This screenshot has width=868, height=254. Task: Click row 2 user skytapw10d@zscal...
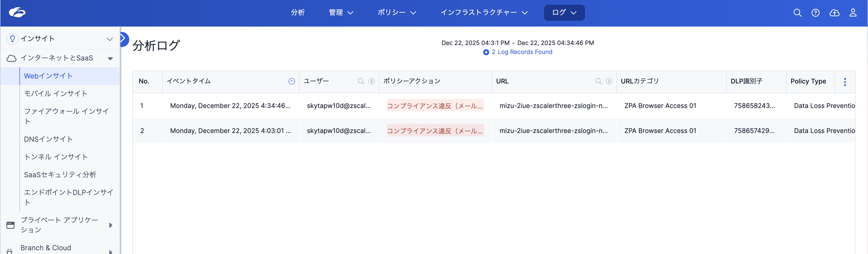(x=339, y=131)
